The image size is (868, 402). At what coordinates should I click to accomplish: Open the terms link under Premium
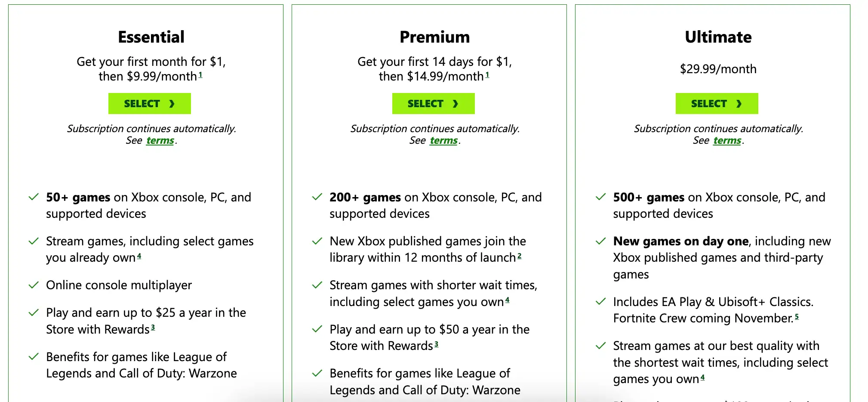[443, 141]
